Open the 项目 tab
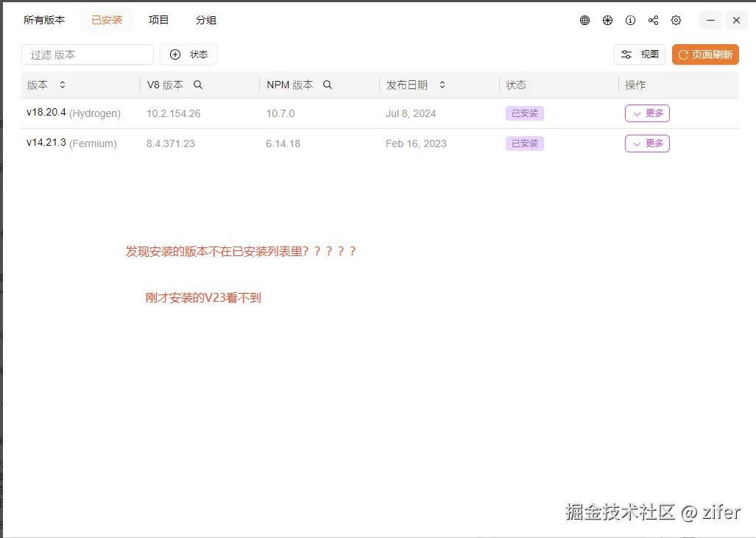Image resolution: width=756 pixels, height=538 pixels. click(158, 21)
